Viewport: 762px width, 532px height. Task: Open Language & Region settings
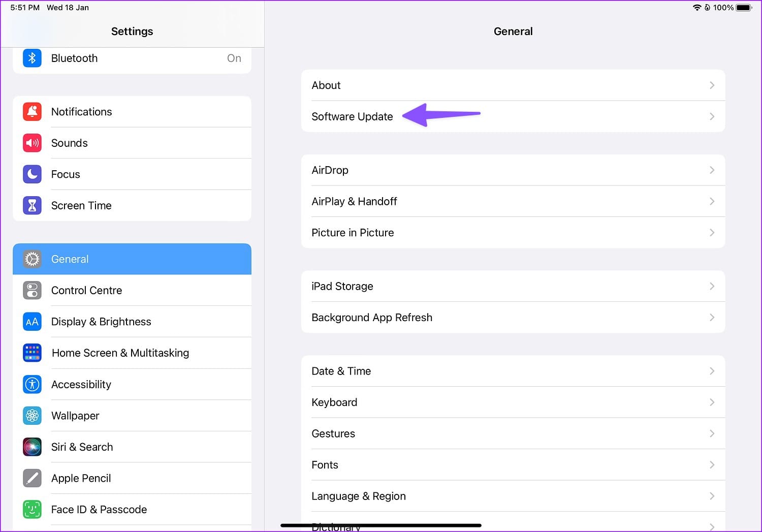[513, 496]
